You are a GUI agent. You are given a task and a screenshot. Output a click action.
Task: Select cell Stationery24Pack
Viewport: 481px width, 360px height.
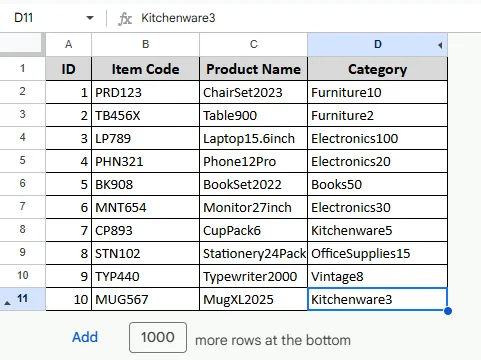click(254, 253)
